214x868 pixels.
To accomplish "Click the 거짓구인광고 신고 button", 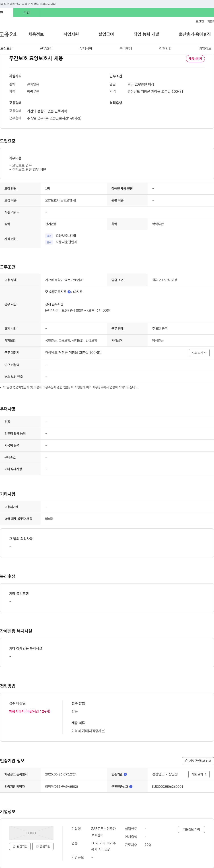I will click(x=198, y=761).
